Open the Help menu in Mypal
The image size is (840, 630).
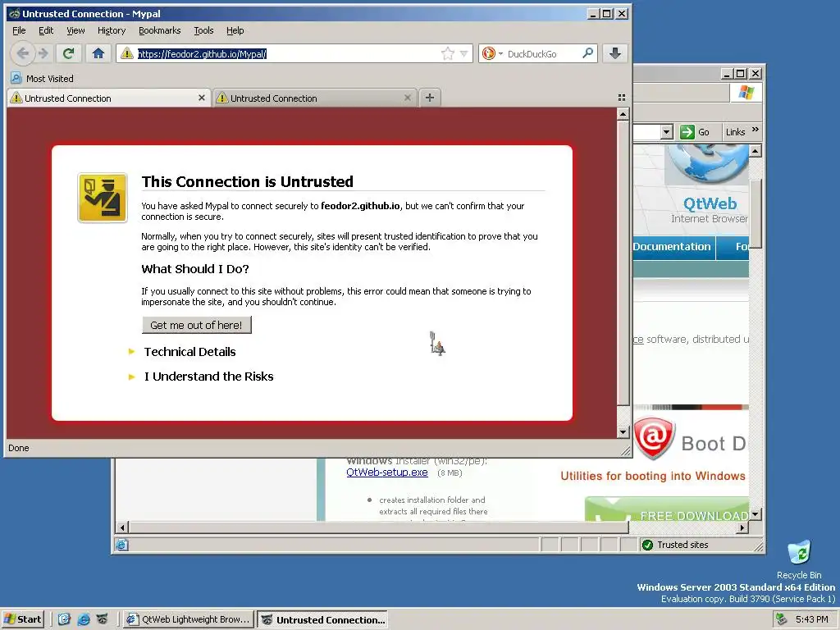(x=235, y=30)
